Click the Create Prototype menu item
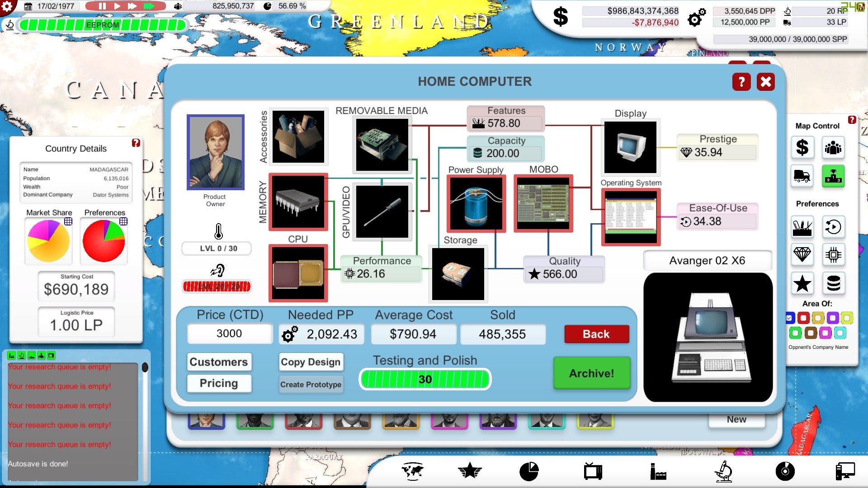This screenshot has width=868, height=488. tap(311, 385)
